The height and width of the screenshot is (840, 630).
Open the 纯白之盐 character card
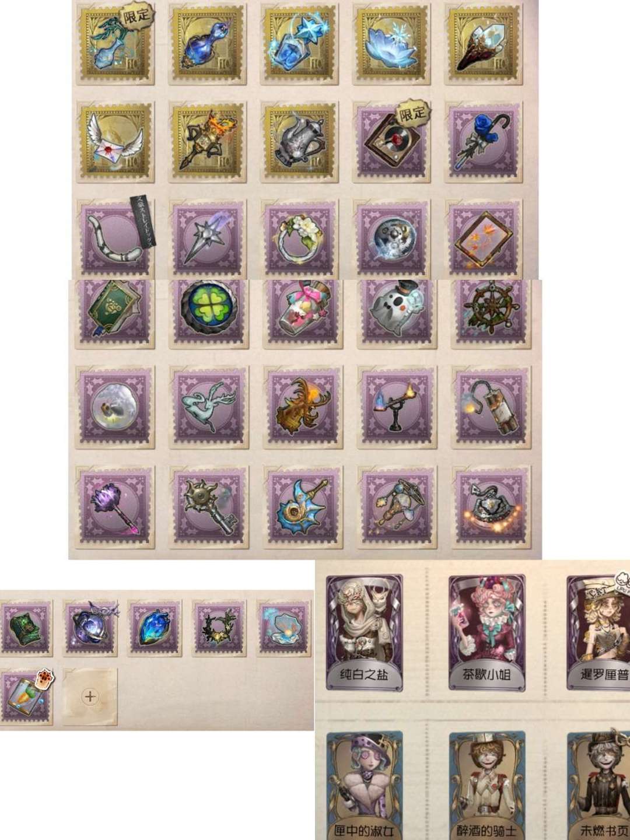click(365, 633)
